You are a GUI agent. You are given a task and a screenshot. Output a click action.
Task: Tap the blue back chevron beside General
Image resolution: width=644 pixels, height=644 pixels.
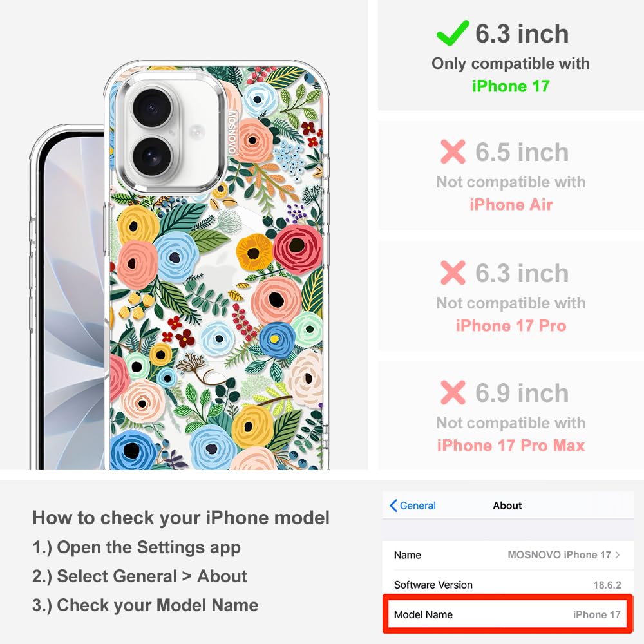click(x=393, y=506)
